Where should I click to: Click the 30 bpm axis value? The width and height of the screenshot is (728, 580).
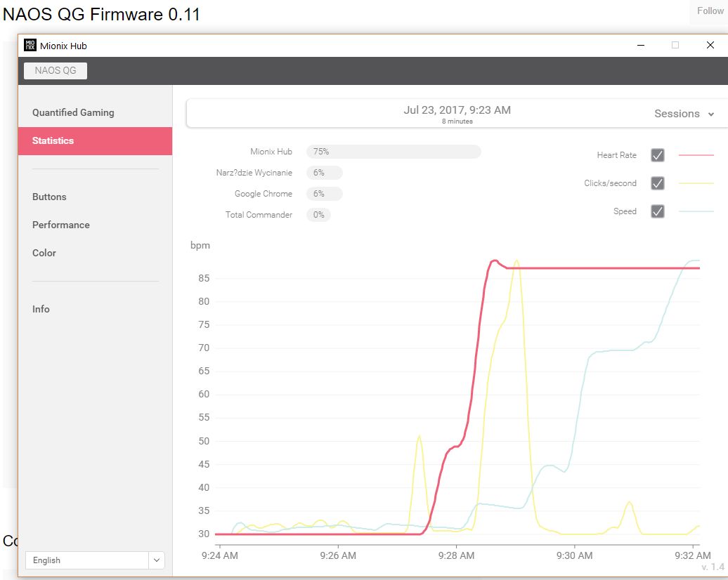point(204,534)
